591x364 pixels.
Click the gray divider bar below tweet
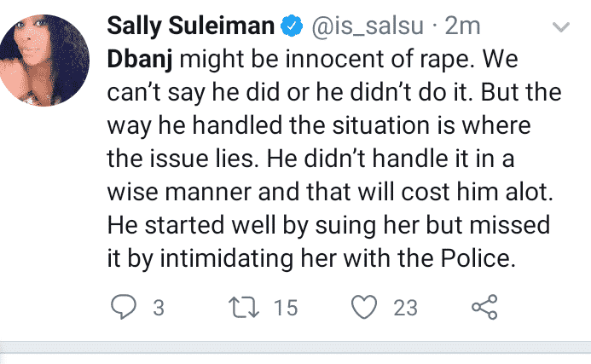(295, 347)
